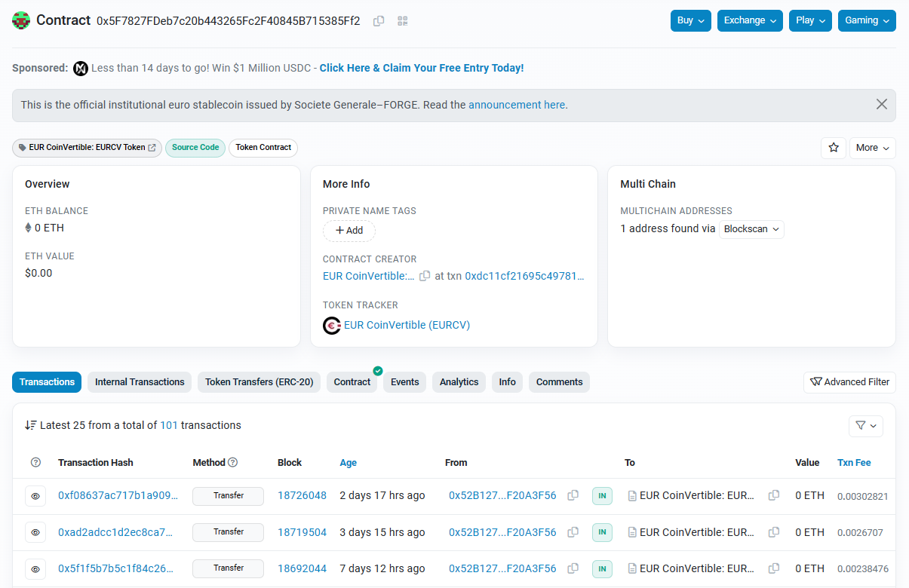The width and height of the screenshot is (909, 588).
Task: Open transaction hash 0xad2adcc1d2ec8ca7
Action: pos(115,532)
